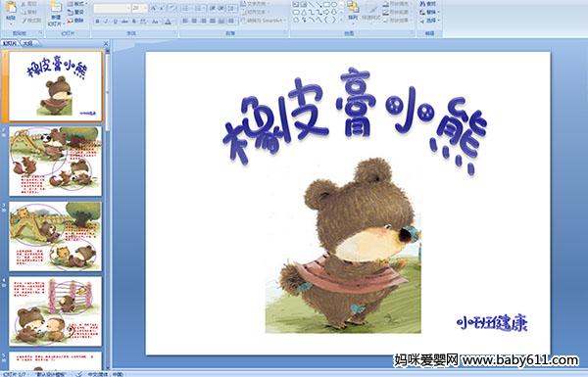Click the Delete slide button

tap(75, 21)
